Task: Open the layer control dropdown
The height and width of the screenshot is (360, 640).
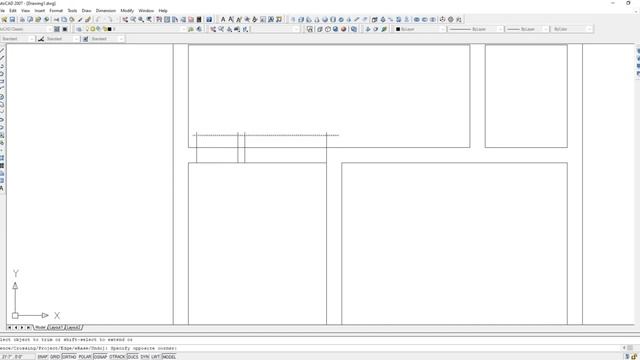Action: (136, 29)
